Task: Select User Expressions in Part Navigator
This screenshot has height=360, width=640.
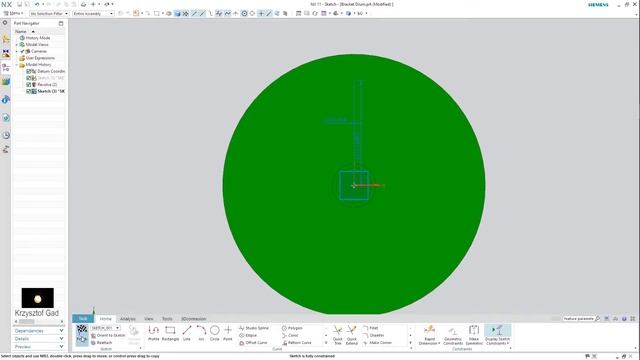Action: point(40,58)
